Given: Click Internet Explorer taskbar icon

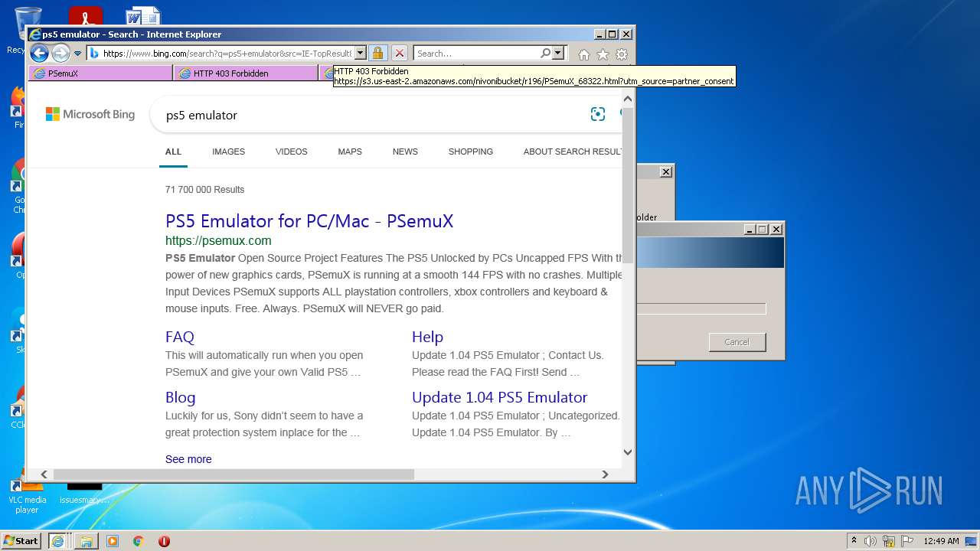Looking at the screenshot, I should click(x=57, y=541).
